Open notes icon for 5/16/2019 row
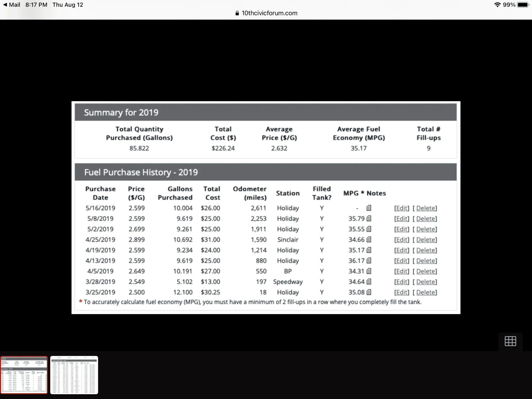 click(x=369, y=208)
